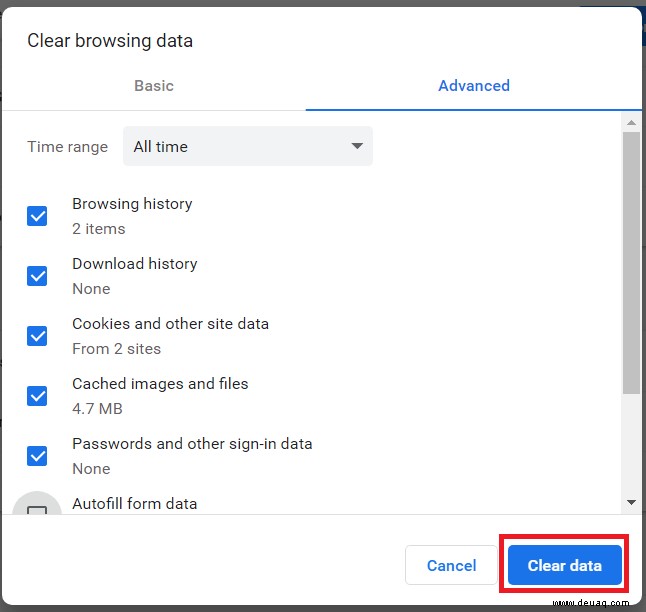This screenshot has height=612, width=646.
Task: Click the Clear data button
Action: (x=564, y=565)
